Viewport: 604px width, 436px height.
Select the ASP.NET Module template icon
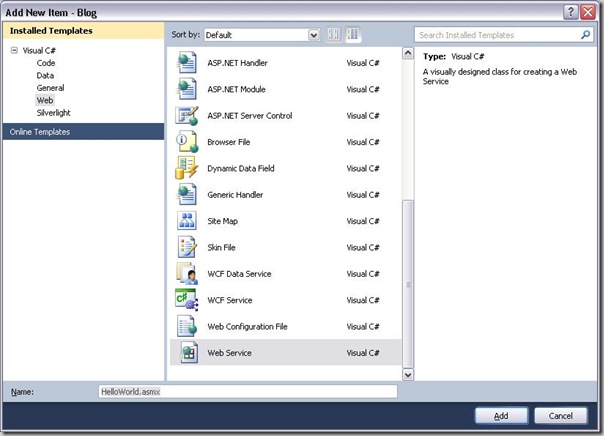point(187,89)
